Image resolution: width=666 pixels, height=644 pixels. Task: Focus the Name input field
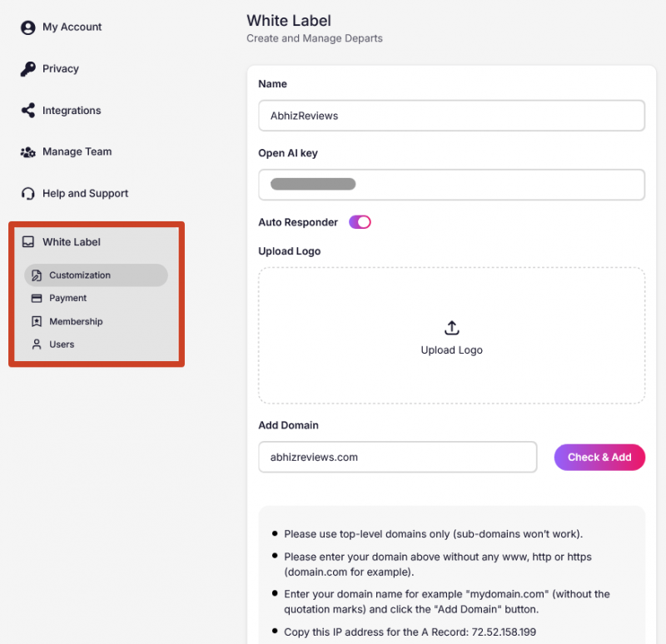[x=452, y=116]
